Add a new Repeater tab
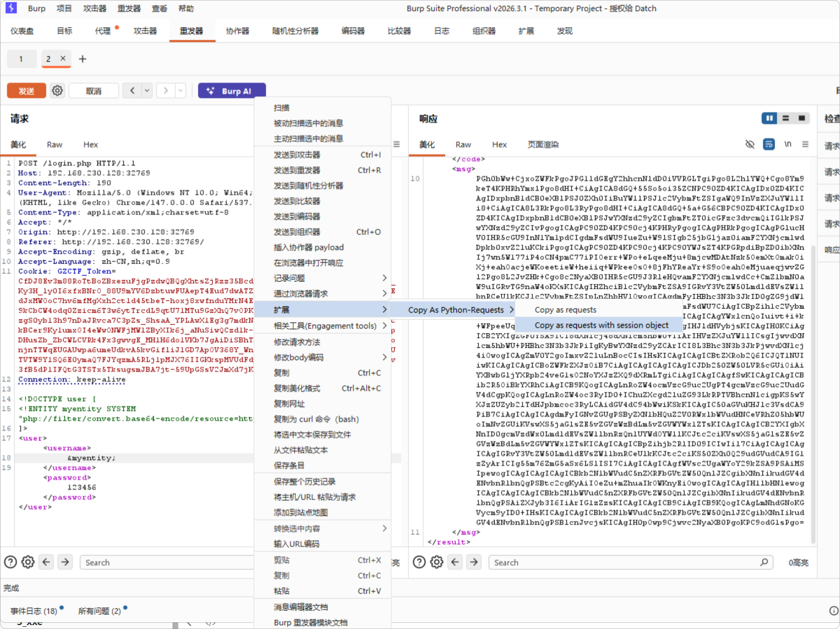 pyautogui.click(x=82, y=59)
